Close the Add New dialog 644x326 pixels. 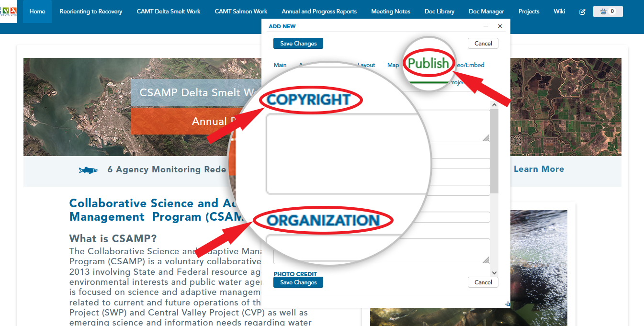click(x=500, y=26)
